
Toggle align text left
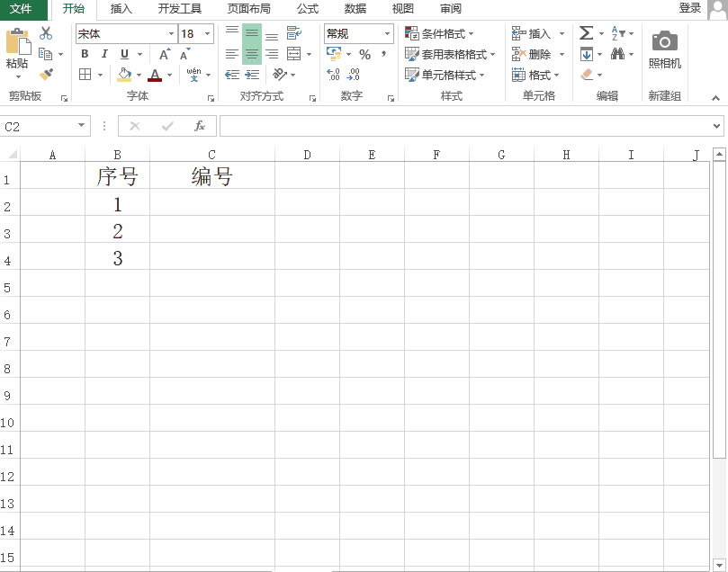tap(231, 54)
